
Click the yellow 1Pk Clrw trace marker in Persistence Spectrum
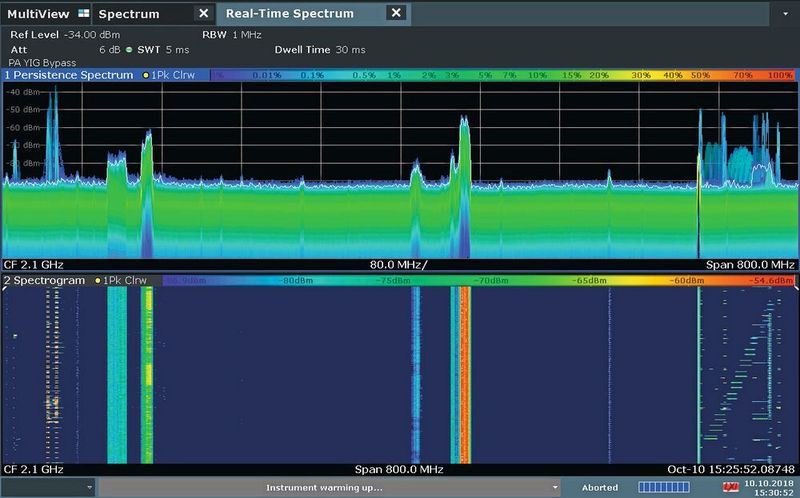tap(146, 76)
